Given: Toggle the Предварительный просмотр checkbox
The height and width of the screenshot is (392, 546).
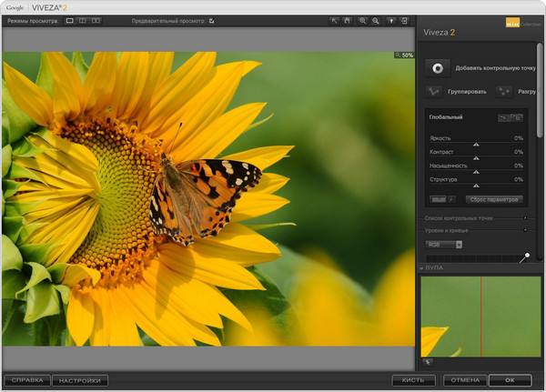Looking at the screenshot, I should click(211, 20).
